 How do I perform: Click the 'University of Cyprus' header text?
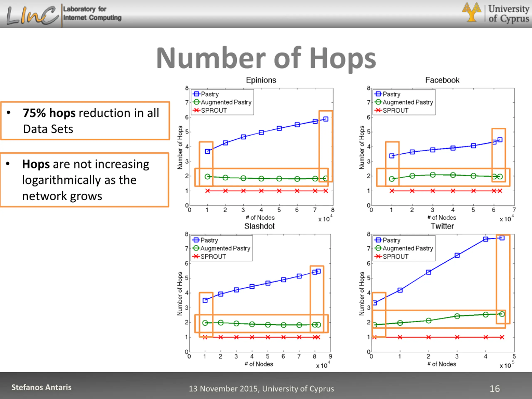coord(509,14)
